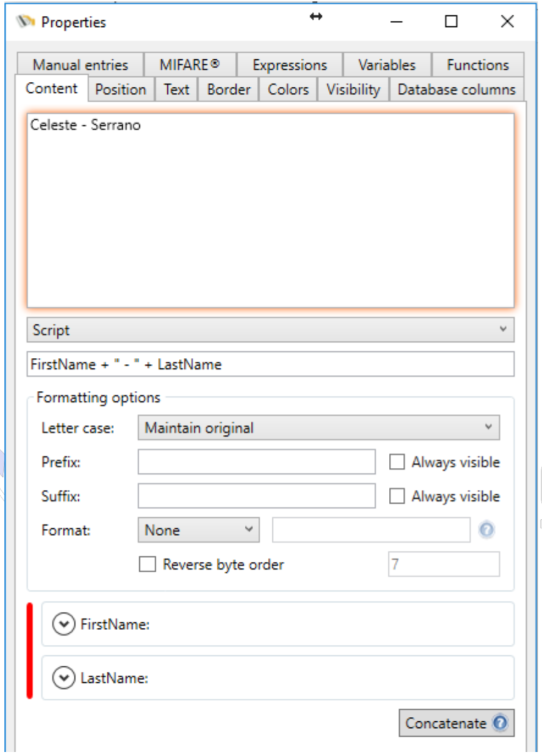Image resolution: width=542 pixels, height=756 pixels.
Task: Expand the FirstName chevron icon
Action: [x=63, y=624]
